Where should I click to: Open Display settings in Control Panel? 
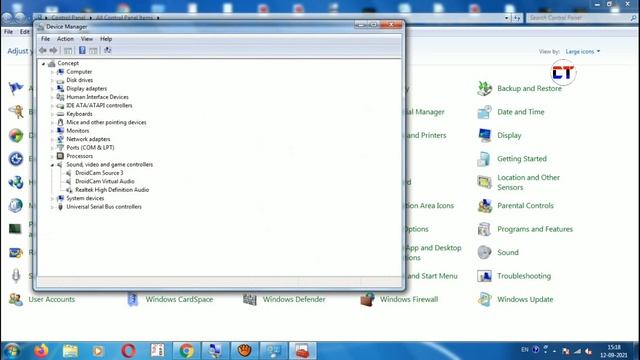tap(509, 135)
